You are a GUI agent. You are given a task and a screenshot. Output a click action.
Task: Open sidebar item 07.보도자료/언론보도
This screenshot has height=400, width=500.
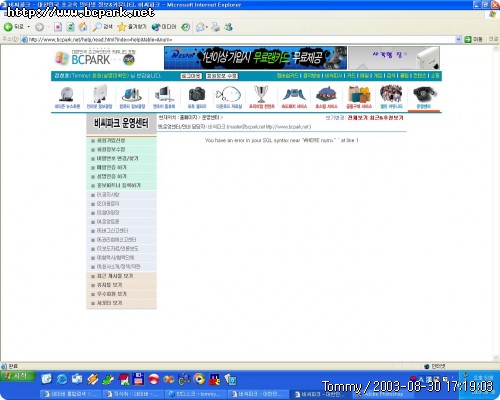pyautogui.click(x=117, y=249)
